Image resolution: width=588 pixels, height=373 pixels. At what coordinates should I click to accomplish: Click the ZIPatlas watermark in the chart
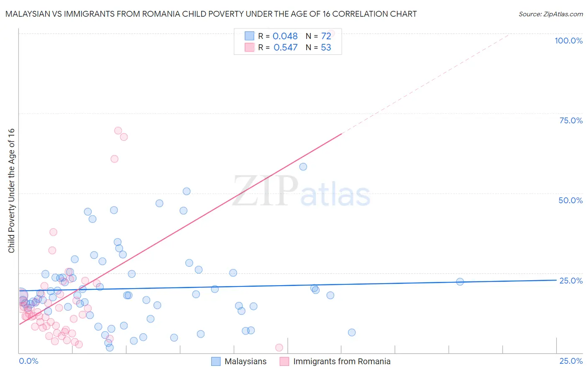pos(301,192)
